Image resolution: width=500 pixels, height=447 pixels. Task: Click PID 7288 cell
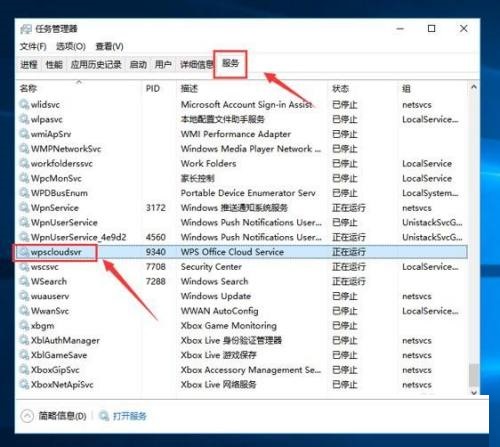click(x=156, y=281)
